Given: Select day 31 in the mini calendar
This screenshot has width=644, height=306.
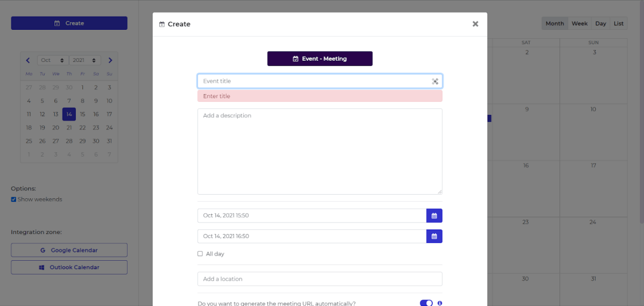Looking at the screenshot, I should (109, 141).
